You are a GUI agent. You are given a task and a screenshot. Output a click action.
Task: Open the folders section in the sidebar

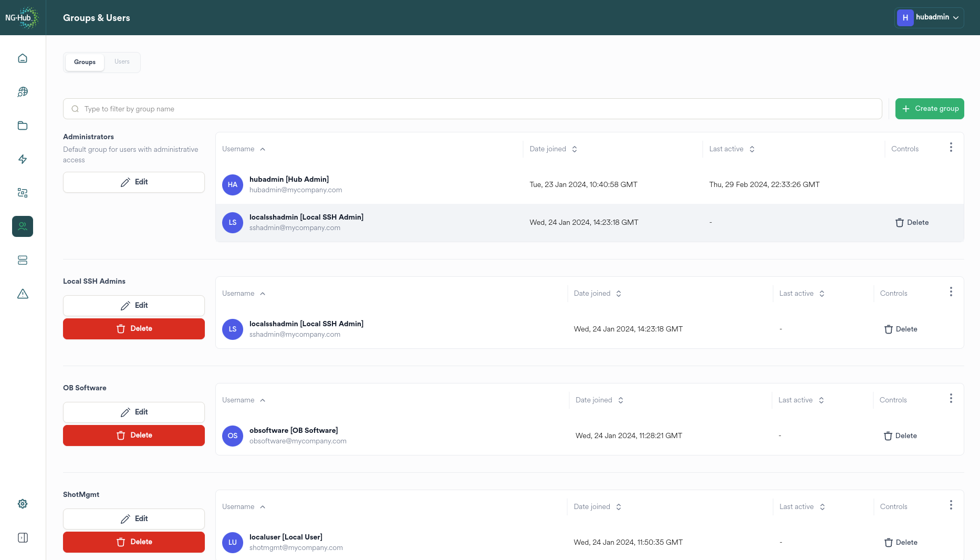click(x=22, y=126)
